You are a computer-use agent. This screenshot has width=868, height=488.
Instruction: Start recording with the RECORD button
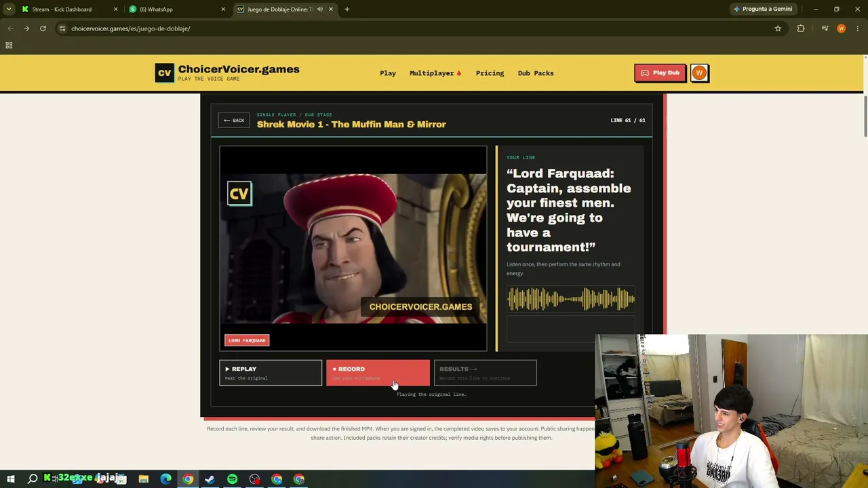378,373
